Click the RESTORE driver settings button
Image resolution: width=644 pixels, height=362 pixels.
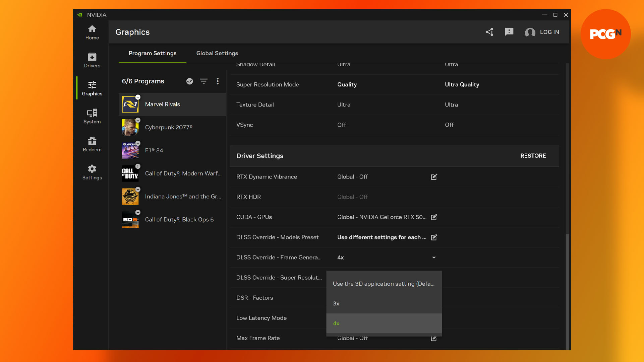point(533,156)
